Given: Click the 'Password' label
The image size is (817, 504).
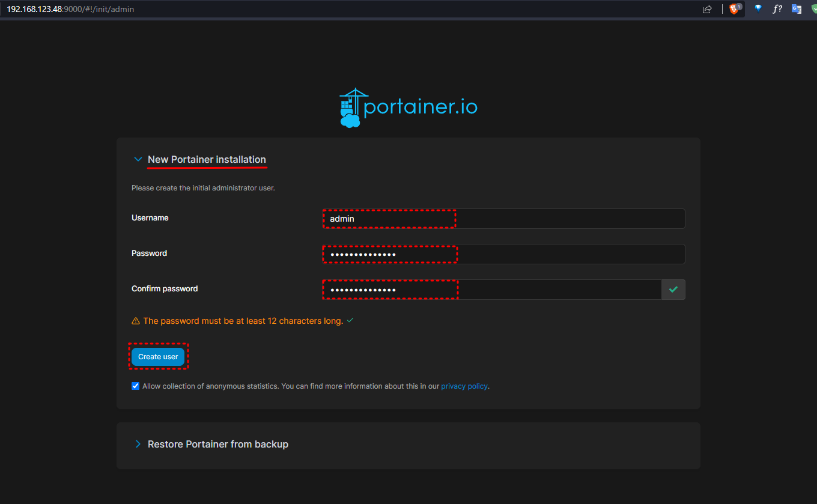Looking at the screenshot, I should coord(150,254).
